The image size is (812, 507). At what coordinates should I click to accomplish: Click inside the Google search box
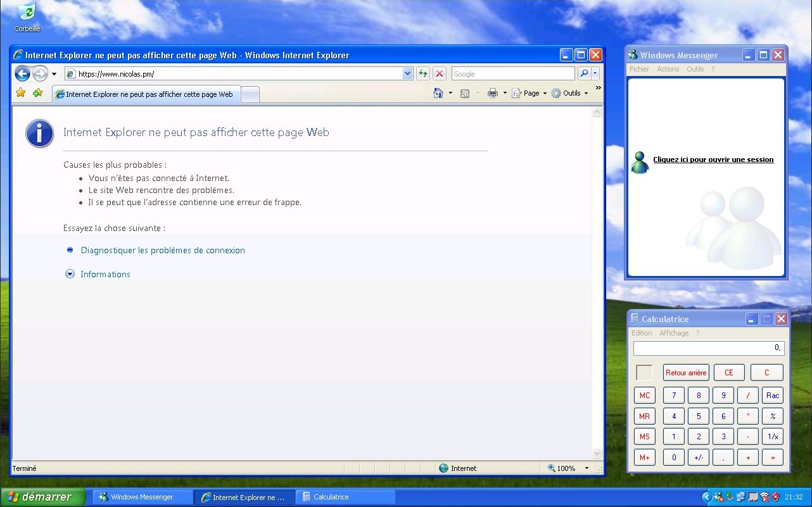pos(513,73)
